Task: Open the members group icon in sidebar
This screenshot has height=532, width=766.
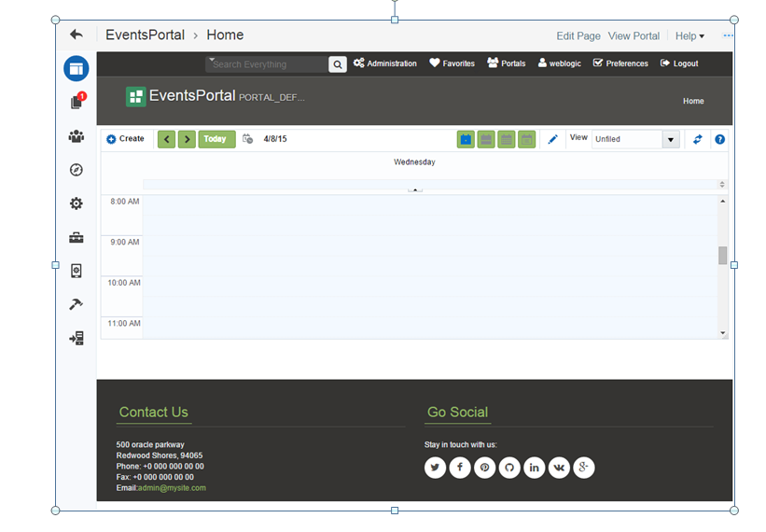Action: tap(77, 136)
